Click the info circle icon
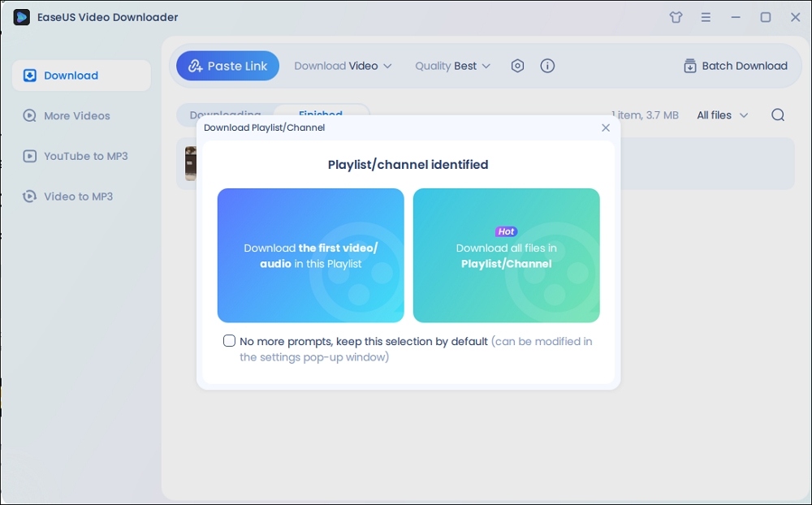The width and height of the screenshot is (812, 505). (547, 66)
